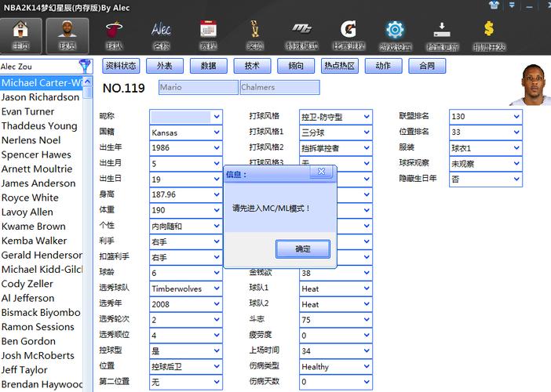Expand the 服装 球衣1 dropdown
Image resolution: width=551 pixels, height=392 pixels.
click(516, 147)
